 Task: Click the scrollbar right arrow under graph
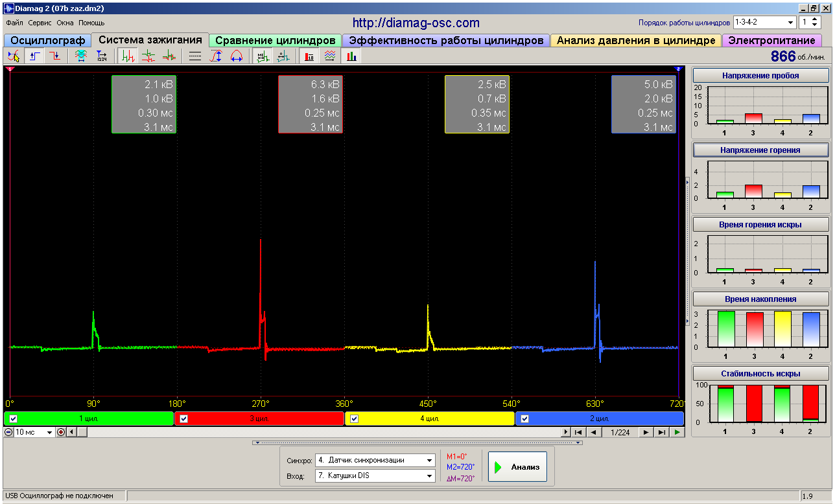566,432
